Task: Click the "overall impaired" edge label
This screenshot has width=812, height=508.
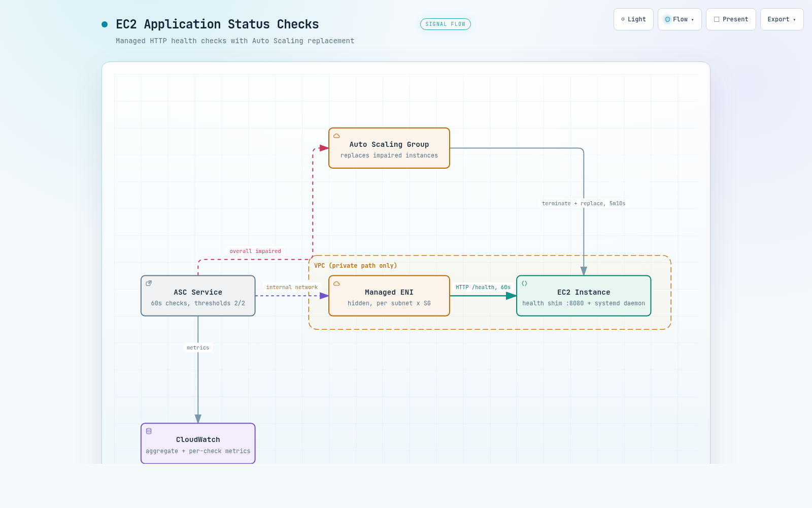Action: [255, 251]
